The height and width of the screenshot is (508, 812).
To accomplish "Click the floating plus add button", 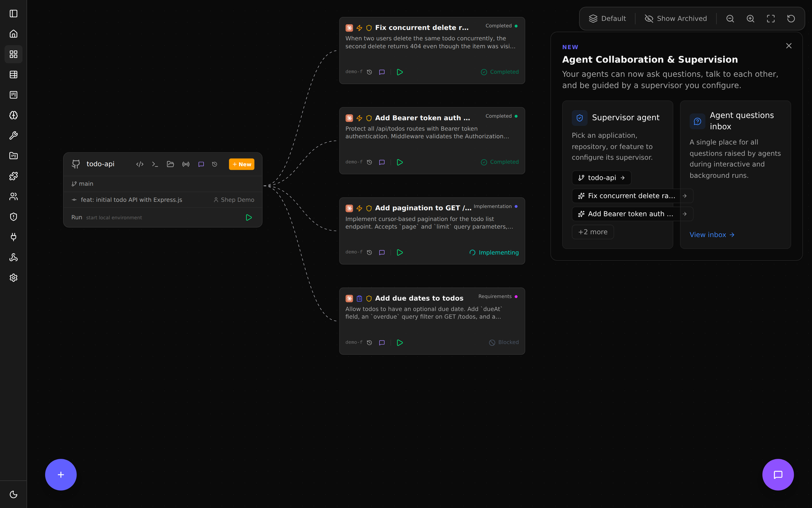I will coord(61,475).
